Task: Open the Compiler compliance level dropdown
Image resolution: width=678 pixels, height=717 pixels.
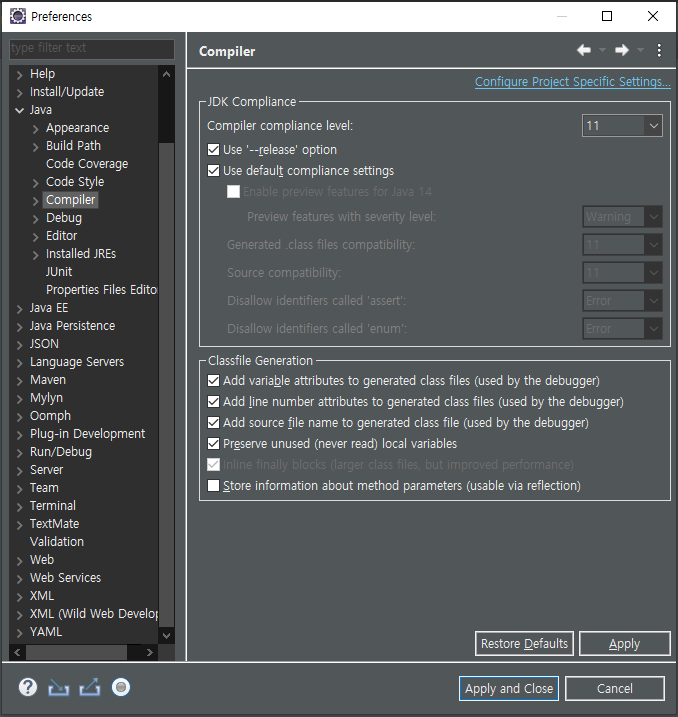Action: pos(622,125)
